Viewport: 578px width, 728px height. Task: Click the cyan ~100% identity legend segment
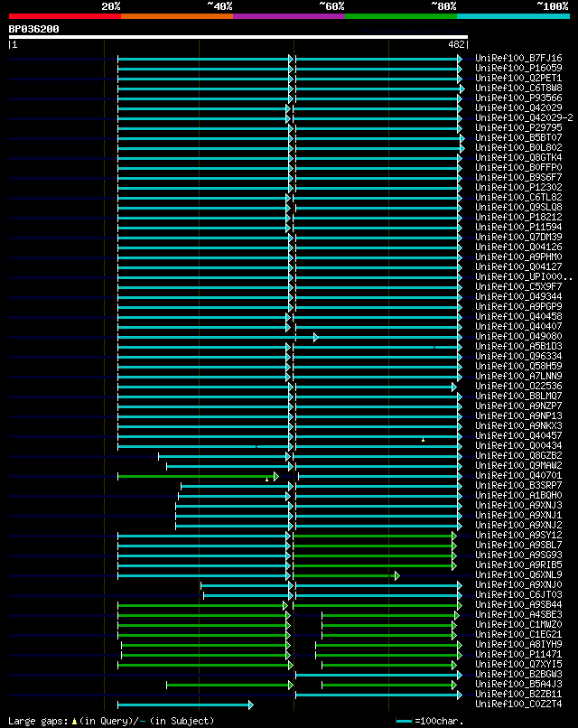point(514,16)
